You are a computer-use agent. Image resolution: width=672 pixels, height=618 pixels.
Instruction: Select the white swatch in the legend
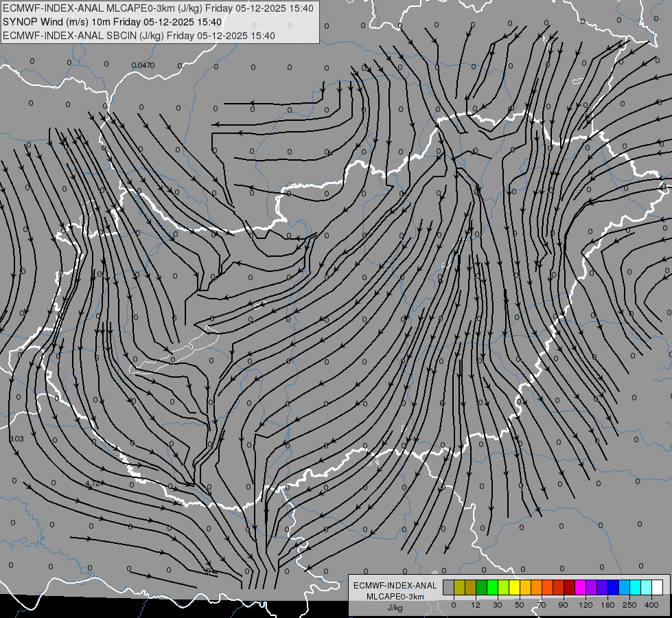[x=658, y=587]
